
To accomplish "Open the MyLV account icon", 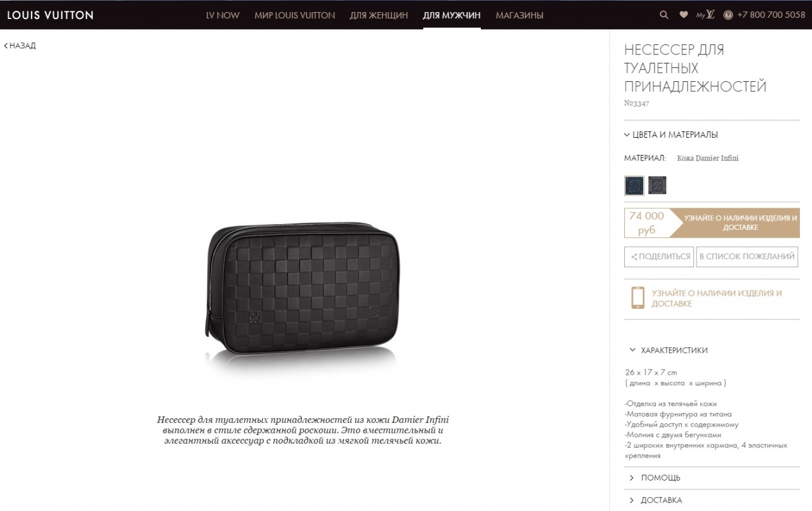I will [x=705, y=15].
